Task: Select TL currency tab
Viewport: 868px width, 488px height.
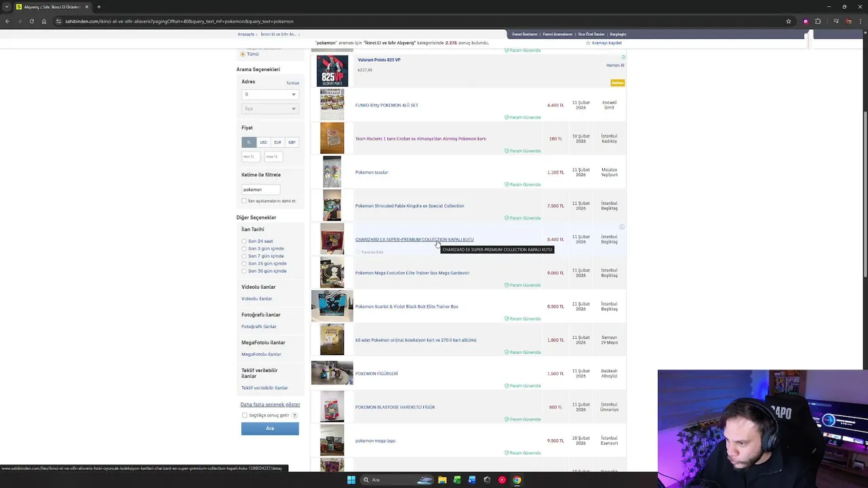Action: click(x=249, y=142)
